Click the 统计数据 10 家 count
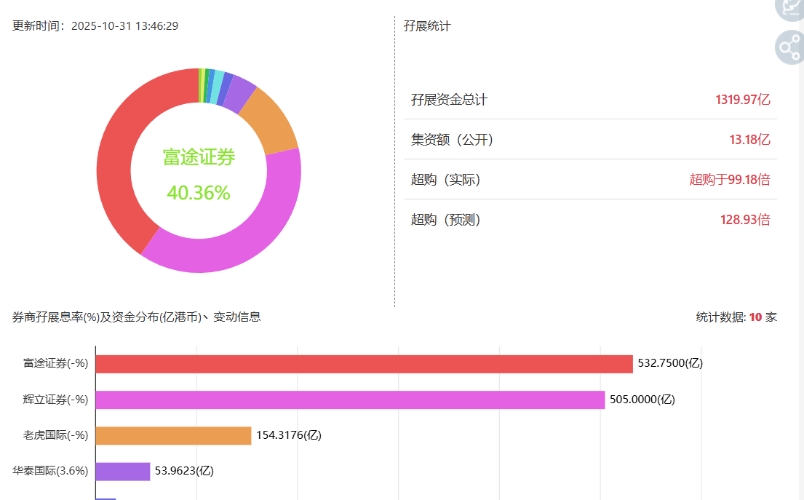Viewport: 804px width, 500px height. (736, 317)
